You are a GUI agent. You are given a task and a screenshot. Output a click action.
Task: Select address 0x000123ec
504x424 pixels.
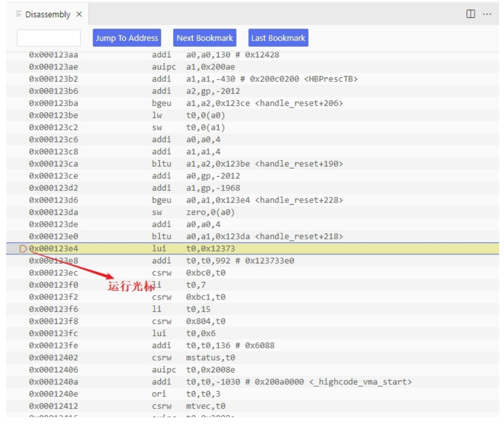tap(54, 273)
